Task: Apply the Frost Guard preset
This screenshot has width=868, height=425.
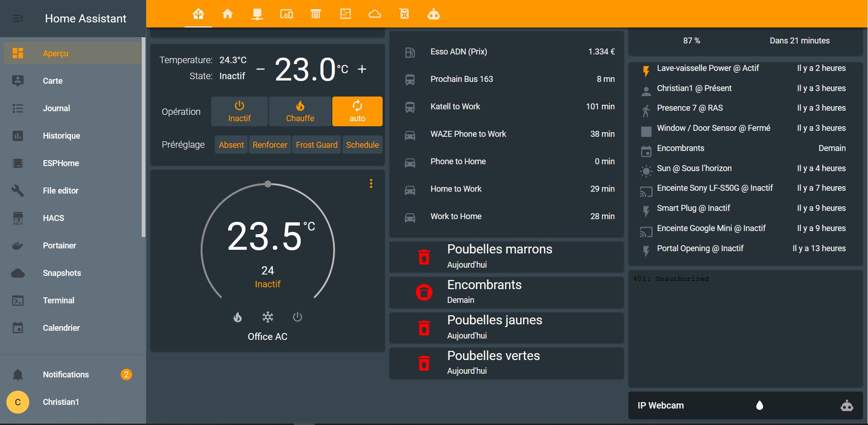Action: click(316, 145)
